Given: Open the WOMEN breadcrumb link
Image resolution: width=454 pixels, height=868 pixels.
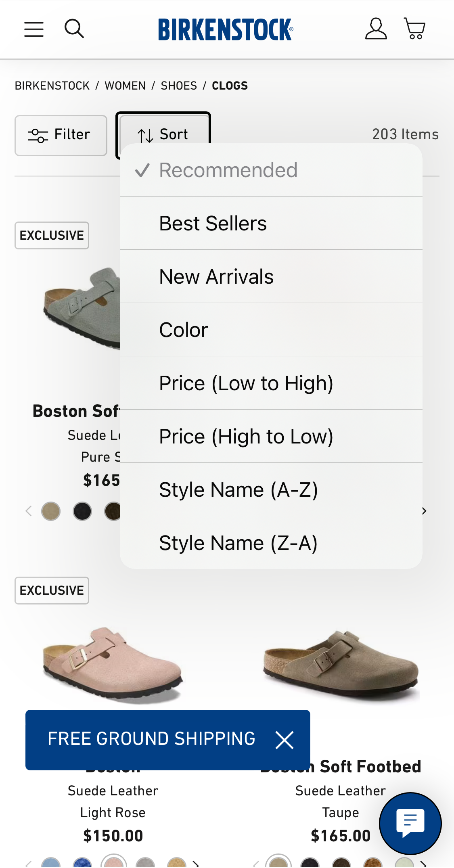Looking at the screenshot, I should click(125, 86).
